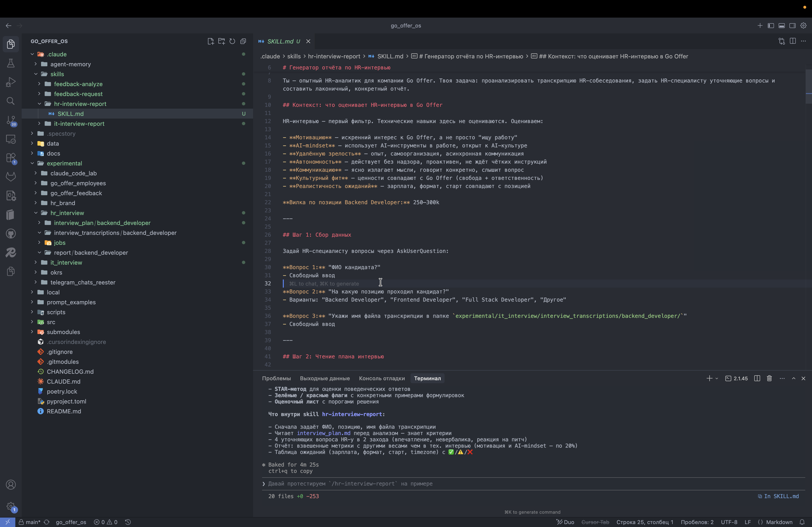Kill terminal with trash icon
The height and width of the screenshot is (527, 812).
pyautogui.click(x=769, y=378)
